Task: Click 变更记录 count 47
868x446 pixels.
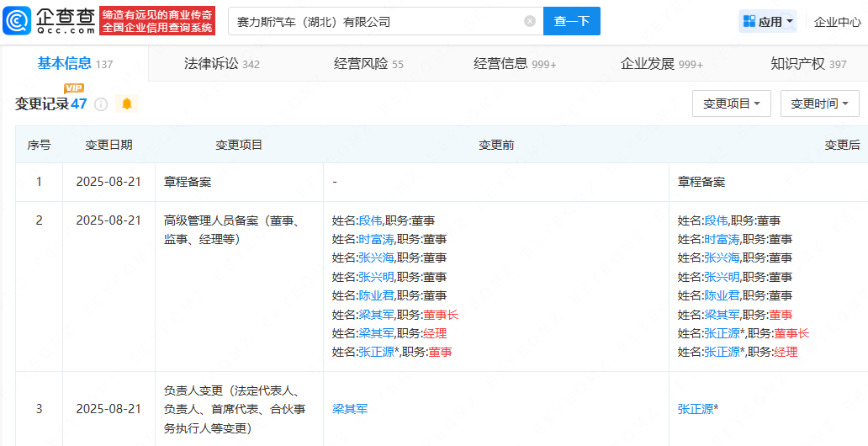Action: point(78,104)
